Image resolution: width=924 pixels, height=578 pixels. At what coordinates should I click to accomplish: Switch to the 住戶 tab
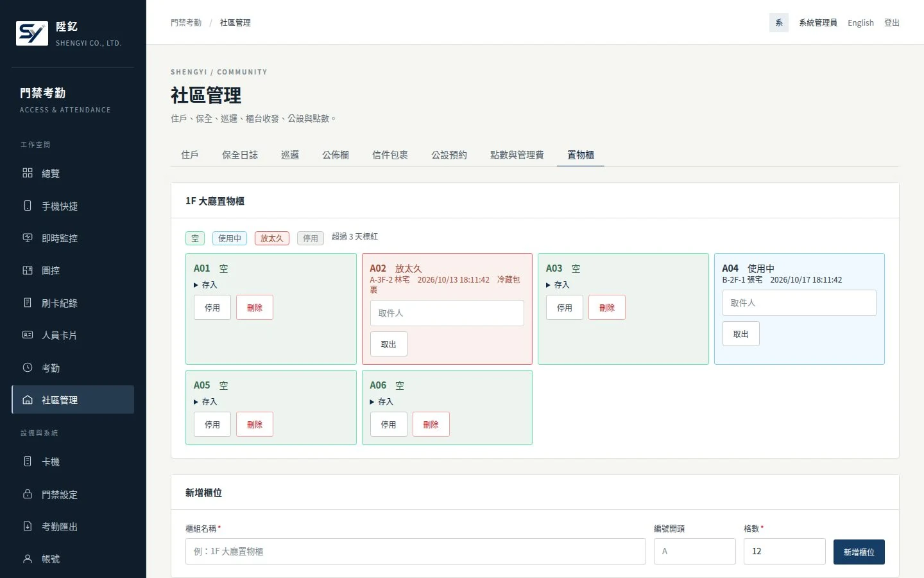[189, 155]
